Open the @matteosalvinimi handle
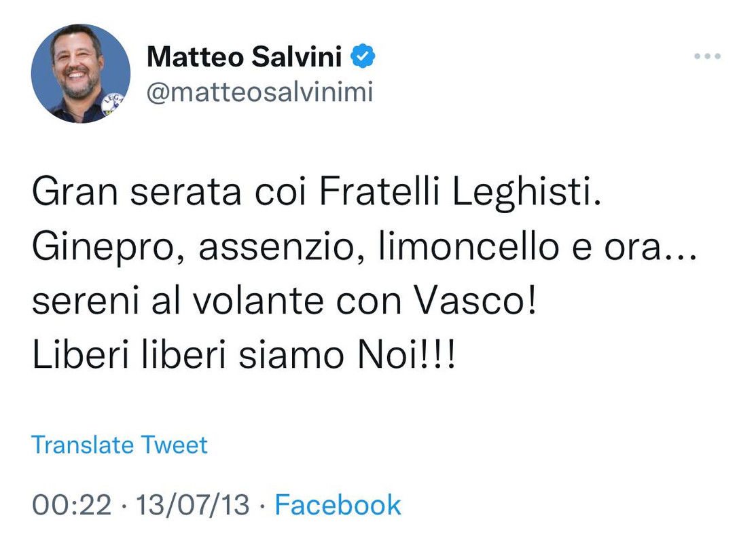This screenshot has height=543, width=756. pyautogui.click(x=259, y=92)
